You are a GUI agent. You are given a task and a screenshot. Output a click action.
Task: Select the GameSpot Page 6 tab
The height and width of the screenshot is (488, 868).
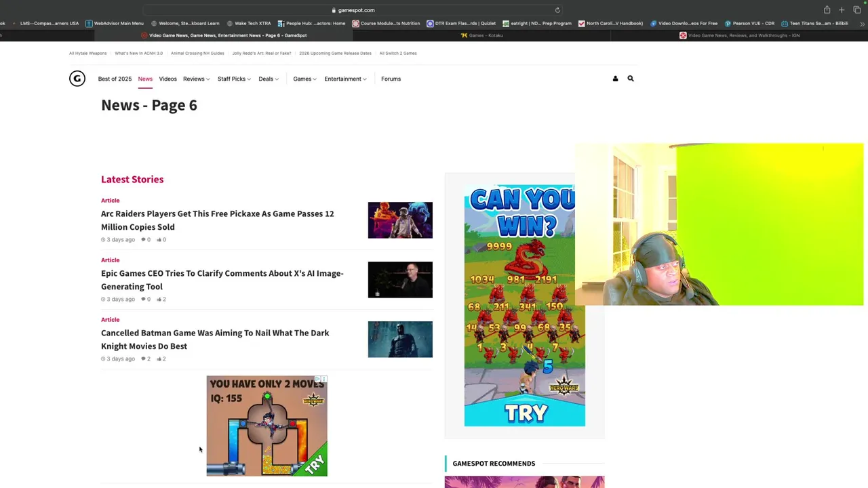coord(224,35)
